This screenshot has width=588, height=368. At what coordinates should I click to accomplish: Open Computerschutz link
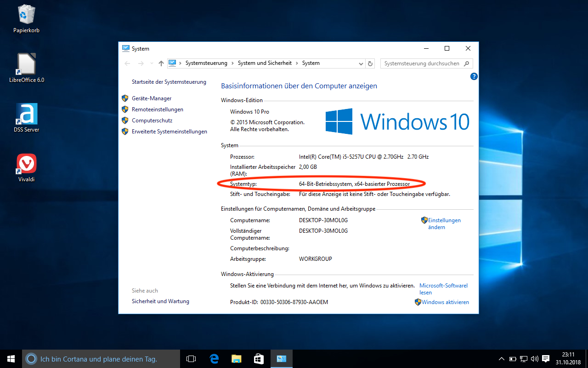[152, 121]
